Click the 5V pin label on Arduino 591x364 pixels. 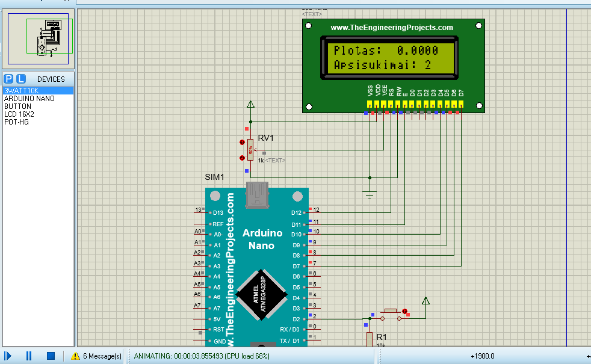pos(217,319)
